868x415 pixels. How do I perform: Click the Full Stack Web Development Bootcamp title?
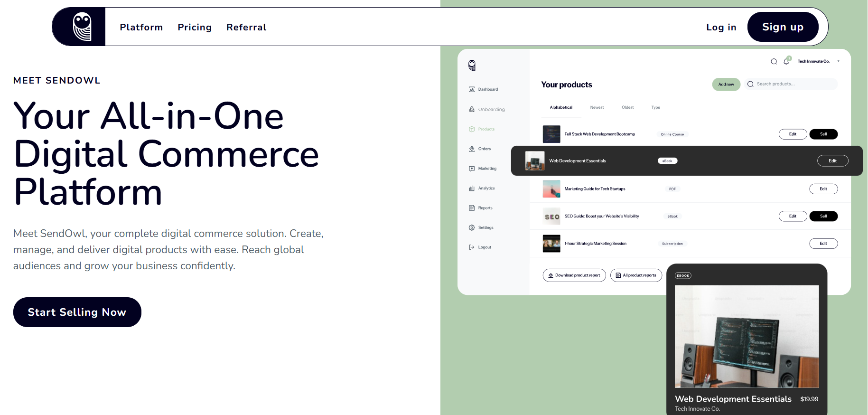pos(599,134)
